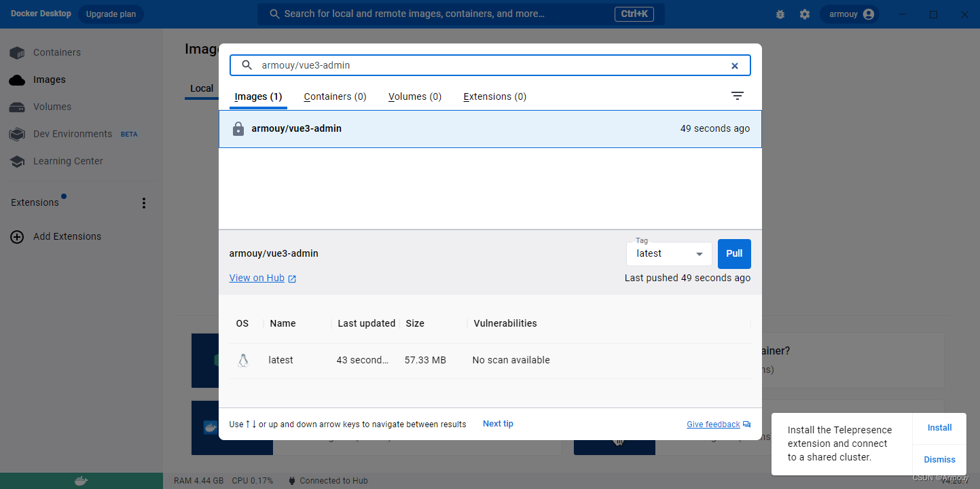
Task: Open the armouy account menu
Action: [x=849, y=14]
